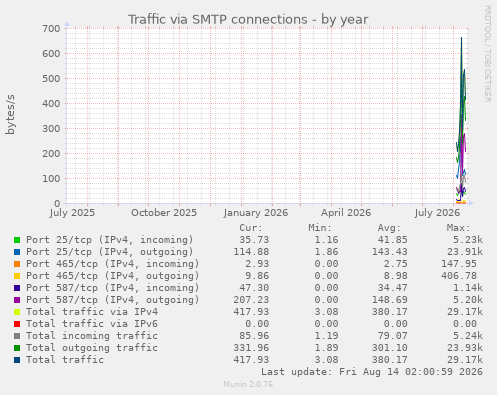Click the average value 148.69

[390, 300]
